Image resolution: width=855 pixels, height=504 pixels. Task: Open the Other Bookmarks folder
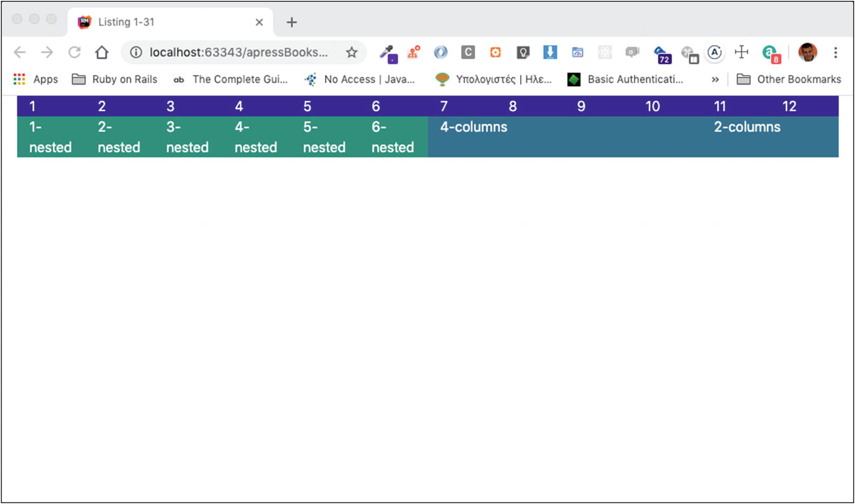pos(789,80)
